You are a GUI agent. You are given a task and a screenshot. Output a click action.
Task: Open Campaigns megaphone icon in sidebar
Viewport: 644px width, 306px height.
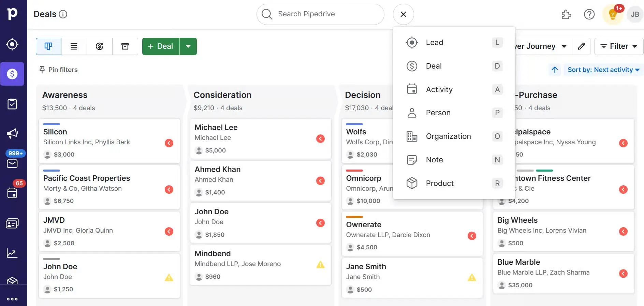pyautogui.click(x=12, y=133)
